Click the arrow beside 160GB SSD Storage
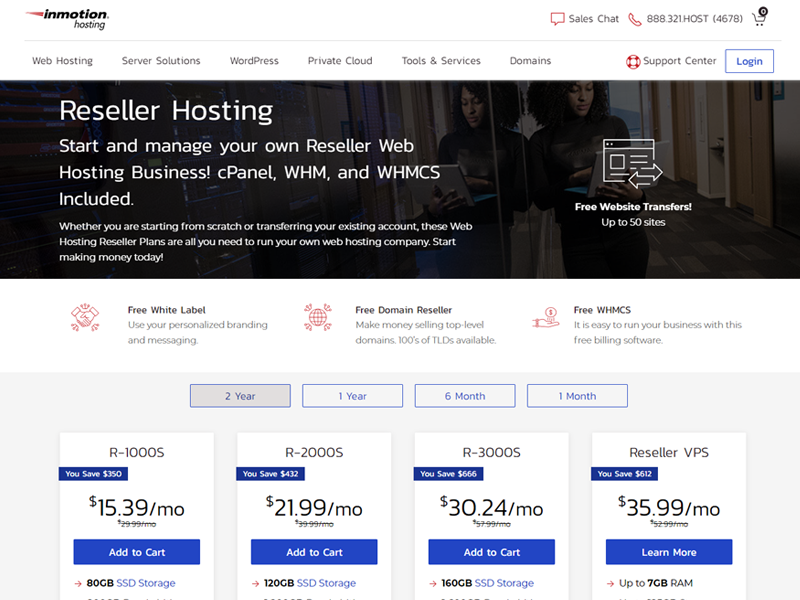Viewport: 800px width, 600px height. [x=433, y=583]
